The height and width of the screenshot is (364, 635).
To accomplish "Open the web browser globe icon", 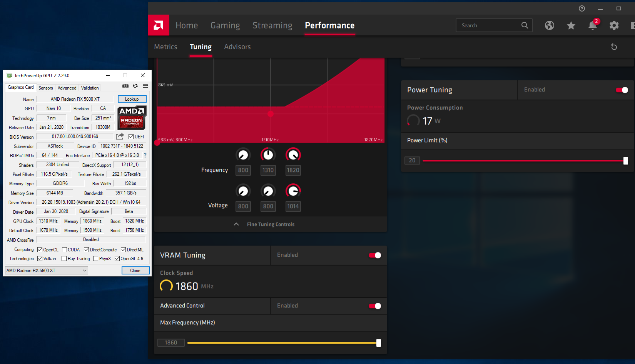I will click(x=550, y=25).
